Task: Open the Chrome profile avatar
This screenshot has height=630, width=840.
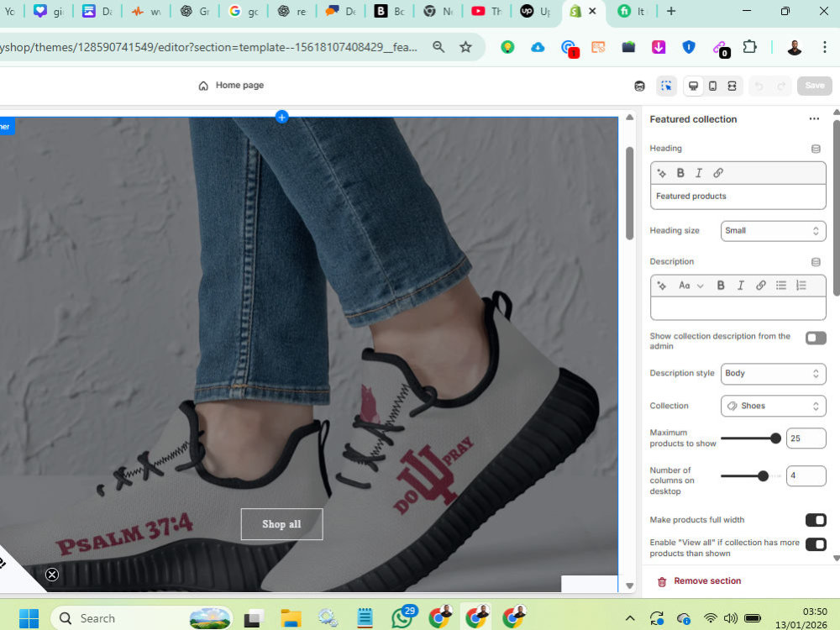Action: coord(795,48)
